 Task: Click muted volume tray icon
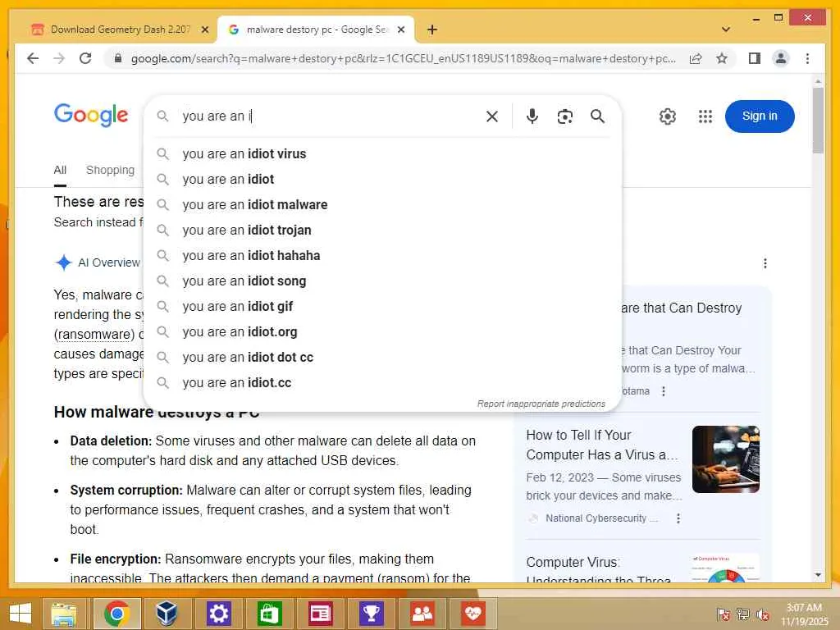click(763, 614)
